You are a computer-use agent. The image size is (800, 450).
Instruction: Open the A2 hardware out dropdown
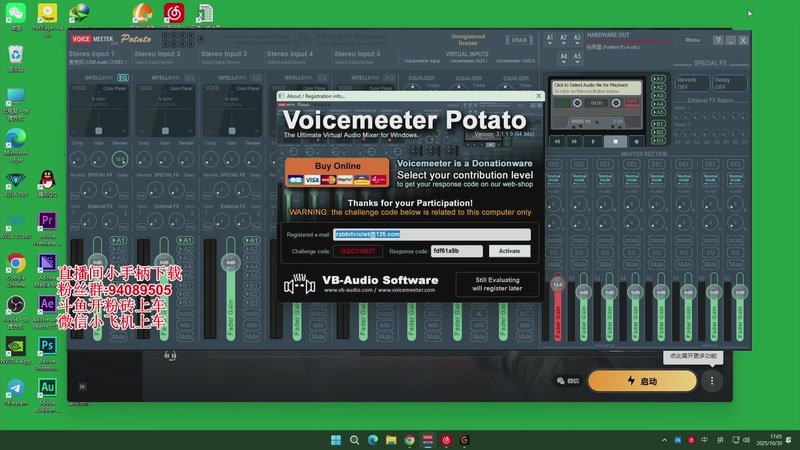coord(563,40)
